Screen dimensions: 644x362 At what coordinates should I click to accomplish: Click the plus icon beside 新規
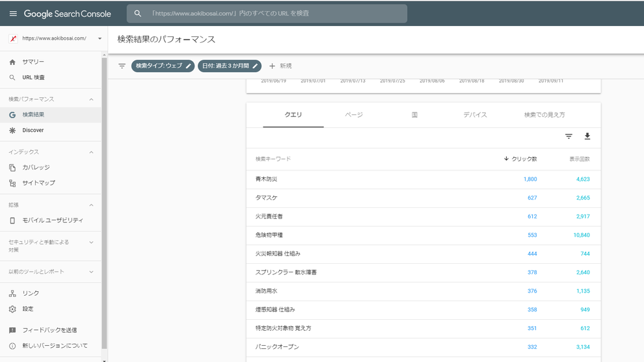pos(272,66)
